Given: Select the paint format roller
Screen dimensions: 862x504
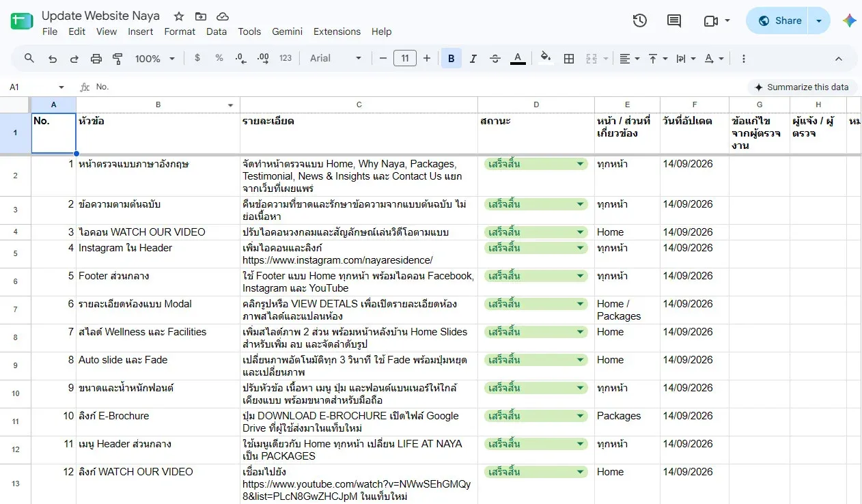Looking at the screenshot, I should pyautogui.click(x=117, y=59).
